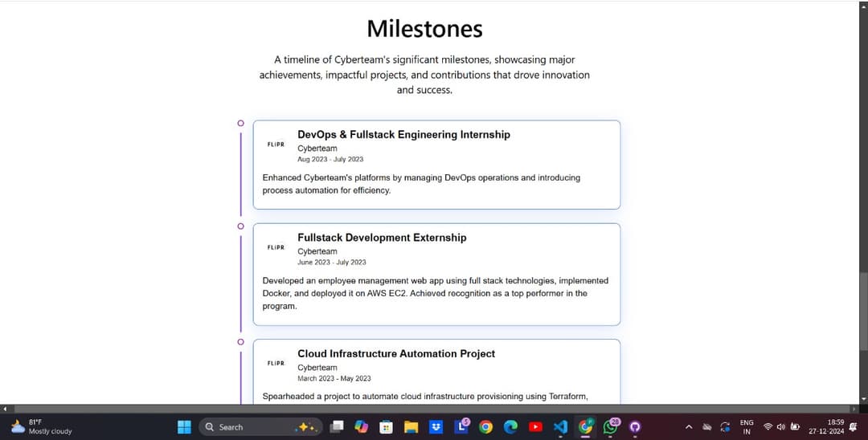Select the Fullstack Development Externship title
The width and height of the screenshot is (868, 440).
[x=382, y=238]
